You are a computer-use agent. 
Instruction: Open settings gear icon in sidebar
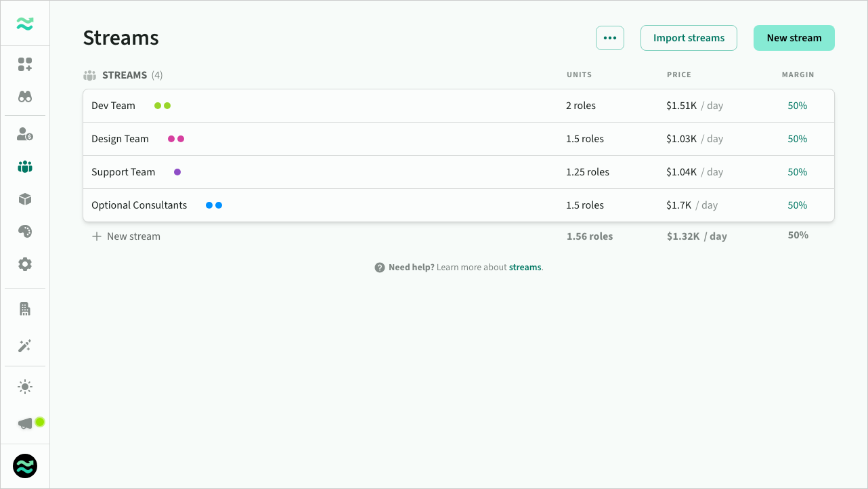pyautogui.click(x=25, y=264)
